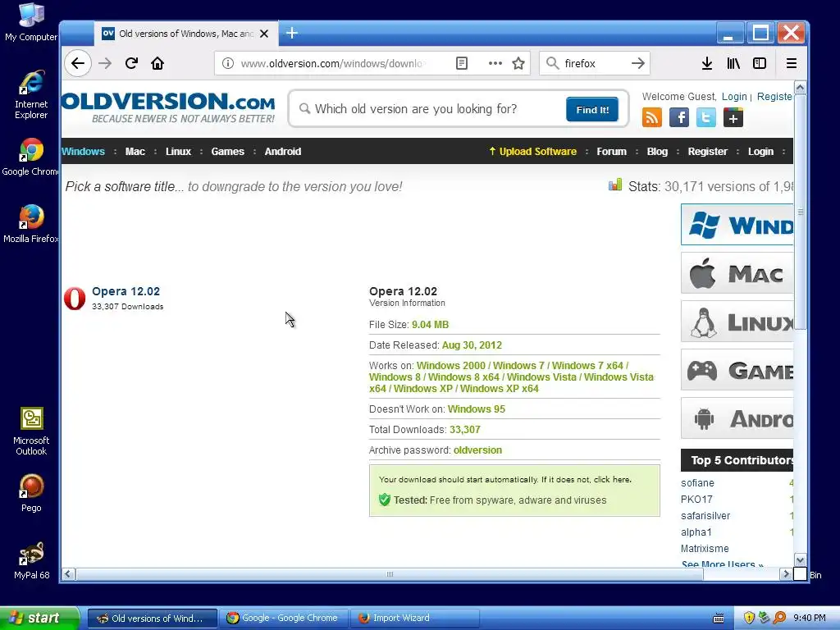Open the Windows start button
Screen dimensions: 840x630
point(39,619)
